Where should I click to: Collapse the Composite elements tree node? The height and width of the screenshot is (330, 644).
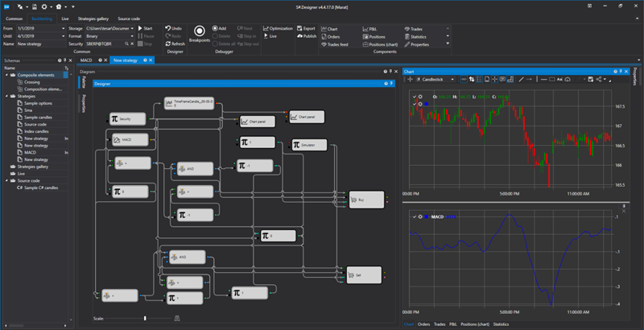tap(7, 75)
